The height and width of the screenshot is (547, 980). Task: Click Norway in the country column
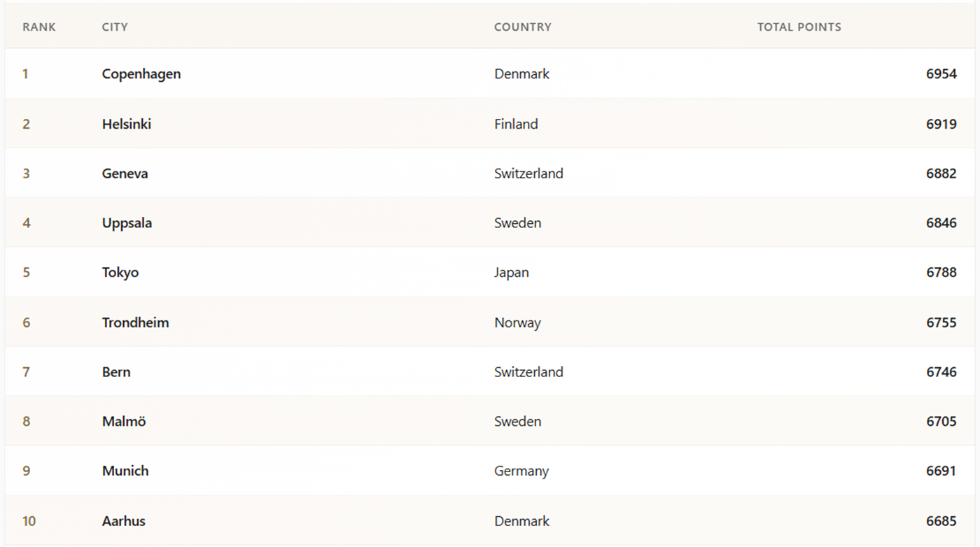point(517,322)
